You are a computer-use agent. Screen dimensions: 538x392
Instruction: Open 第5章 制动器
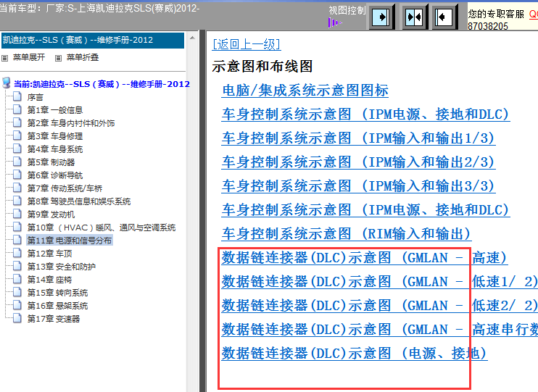pyautogui.click(x=51, y=162)
